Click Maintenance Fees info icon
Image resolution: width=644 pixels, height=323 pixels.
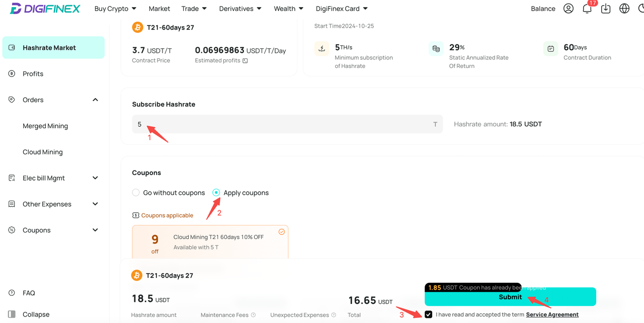[253, 315]
